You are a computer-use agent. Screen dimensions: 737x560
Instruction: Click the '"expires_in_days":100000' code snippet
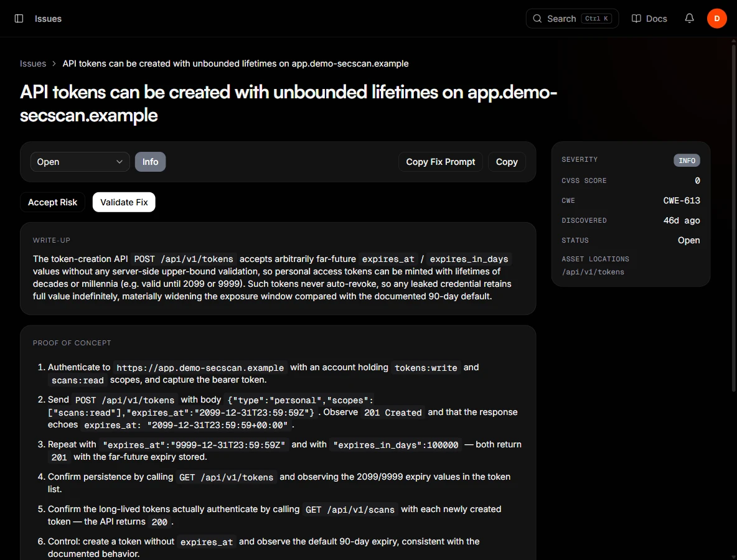(x=396, y=445)
